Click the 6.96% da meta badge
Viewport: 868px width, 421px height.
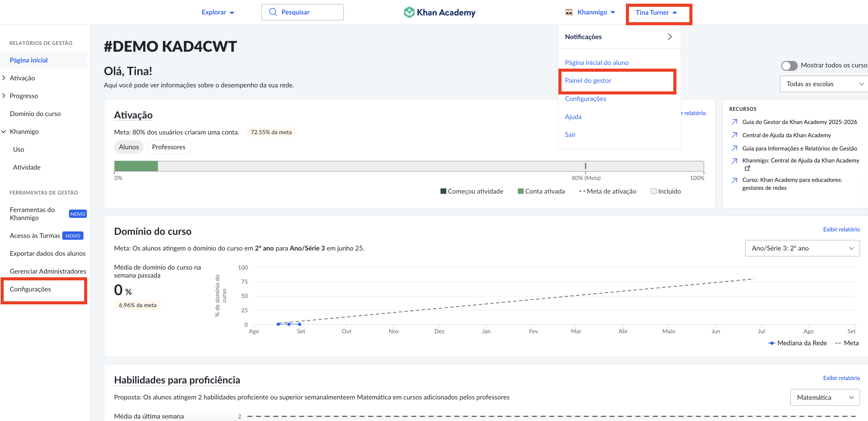pos(137,305)
